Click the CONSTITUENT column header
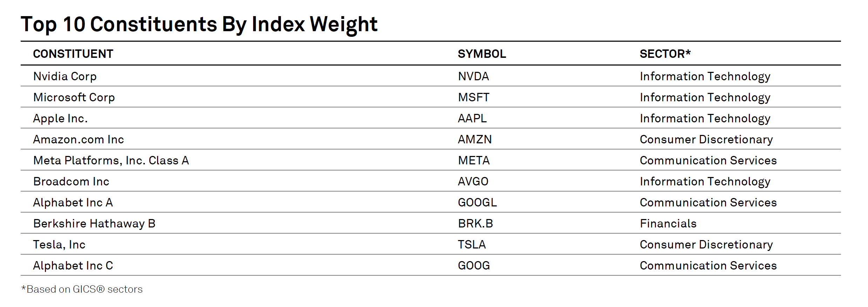The image size is (868, 307). (x=73, y=54)
